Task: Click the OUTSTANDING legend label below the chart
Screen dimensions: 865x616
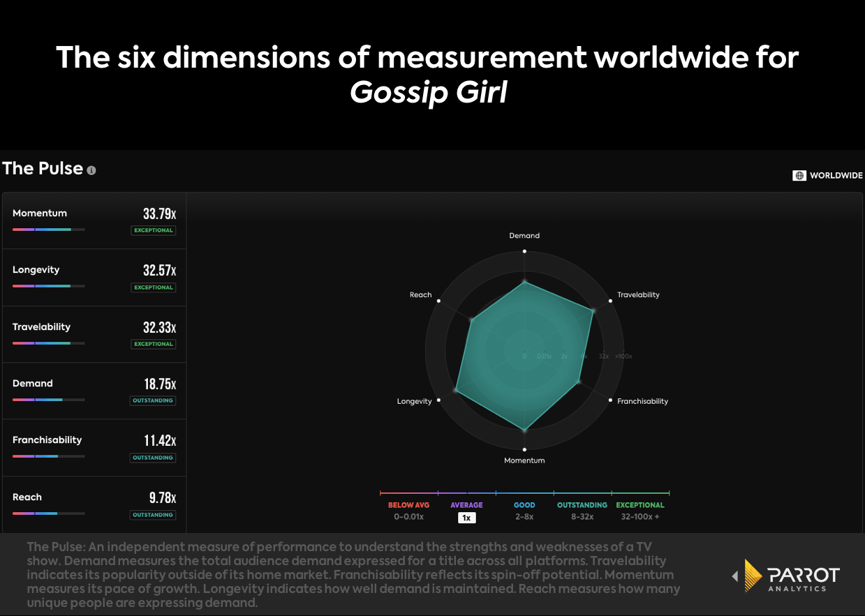Action: (x=582, y=505)
